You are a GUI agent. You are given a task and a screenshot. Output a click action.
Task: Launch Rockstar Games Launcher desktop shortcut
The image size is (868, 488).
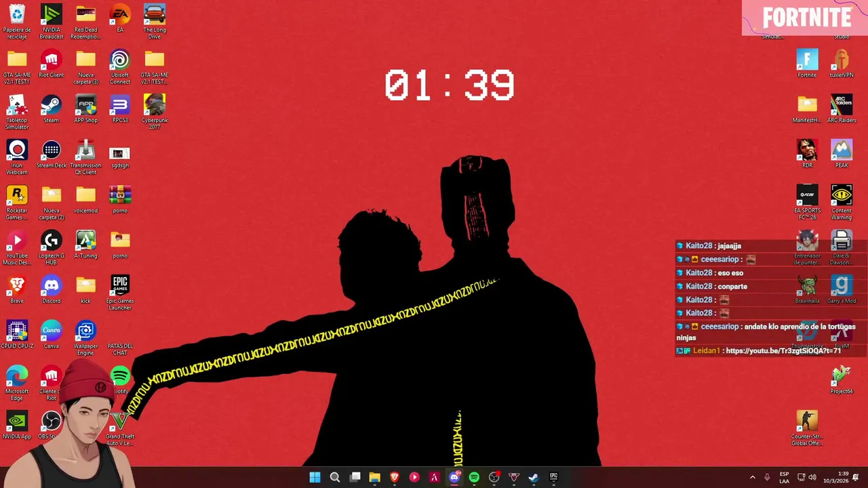pyautogui.click(x=17, y=202)
